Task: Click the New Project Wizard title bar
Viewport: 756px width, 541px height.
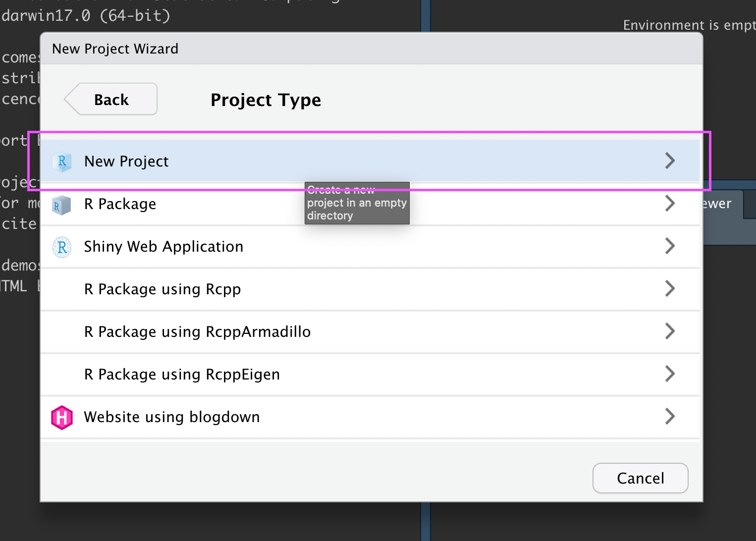Action: point(115,49)
